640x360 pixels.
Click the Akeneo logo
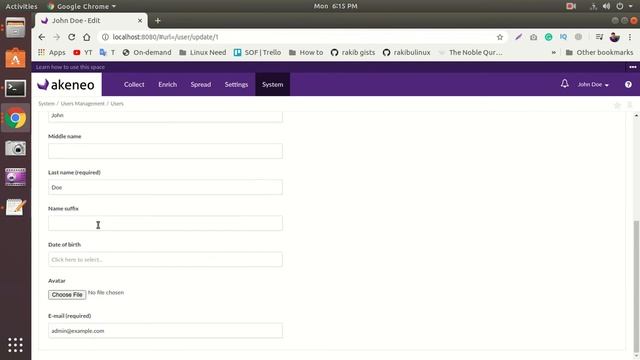(66, 84)
